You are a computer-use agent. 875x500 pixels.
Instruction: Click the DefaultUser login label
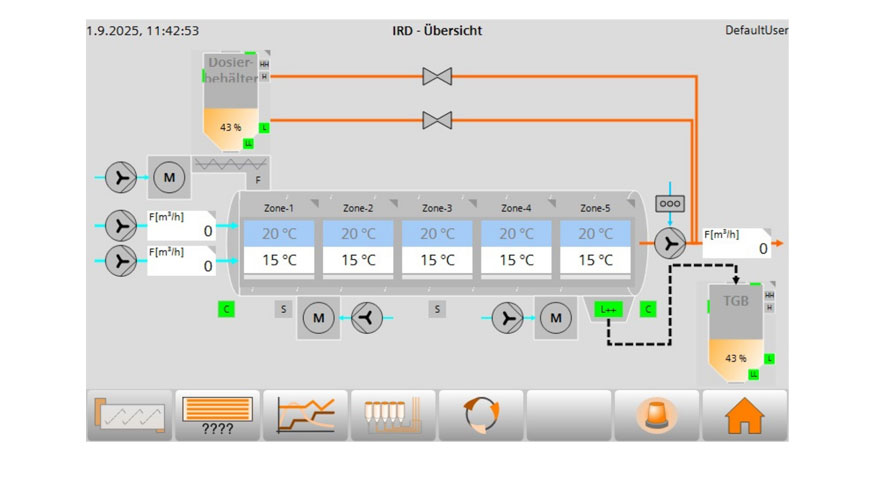(756, 30)
